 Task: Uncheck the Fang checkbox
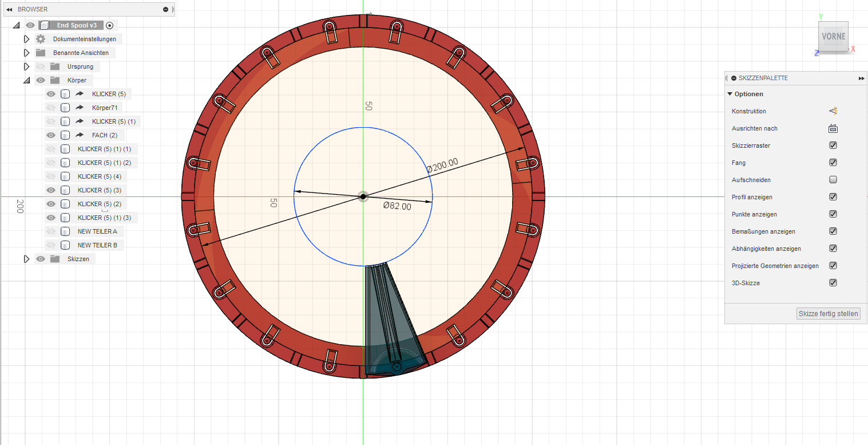(833, 163)
